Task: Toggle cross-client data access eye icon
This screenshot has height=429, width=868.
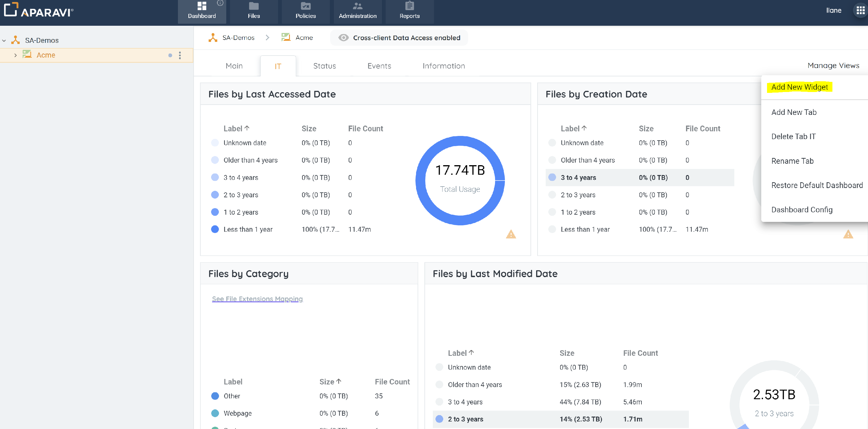Action: pyautogui.click(x=343, y=38)
